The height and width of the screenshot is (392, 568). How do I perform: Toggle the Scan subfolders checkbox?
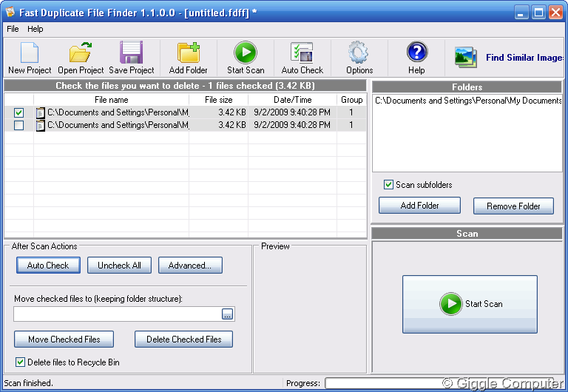pos(388,185)
